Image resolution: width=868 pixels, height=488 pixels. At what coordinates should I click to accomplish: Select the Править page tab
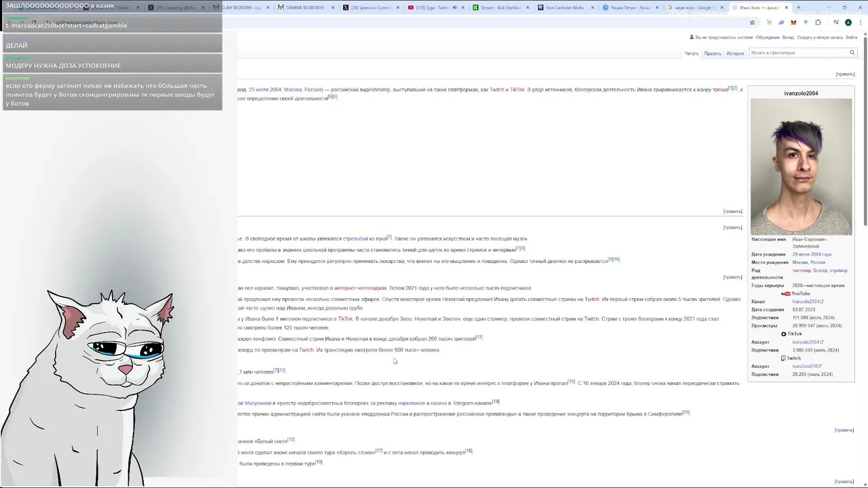click(713, 54)
